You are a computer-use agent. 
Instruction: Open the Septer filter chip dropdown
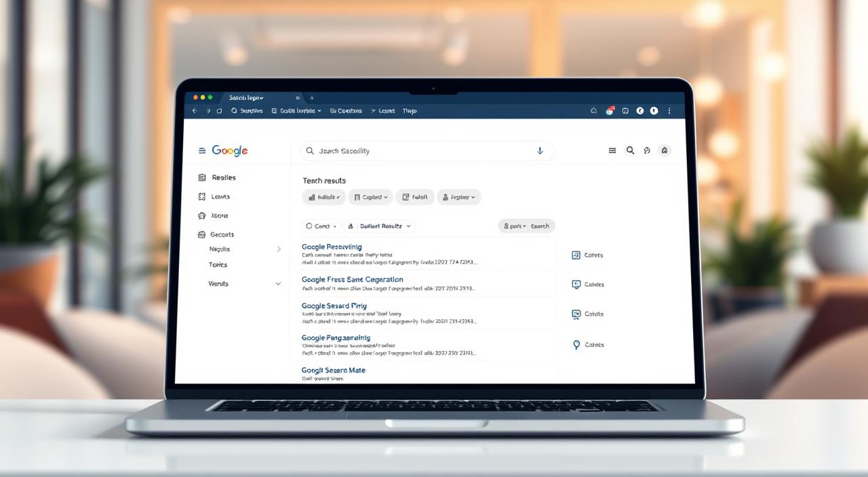click(x=459, y=197)
